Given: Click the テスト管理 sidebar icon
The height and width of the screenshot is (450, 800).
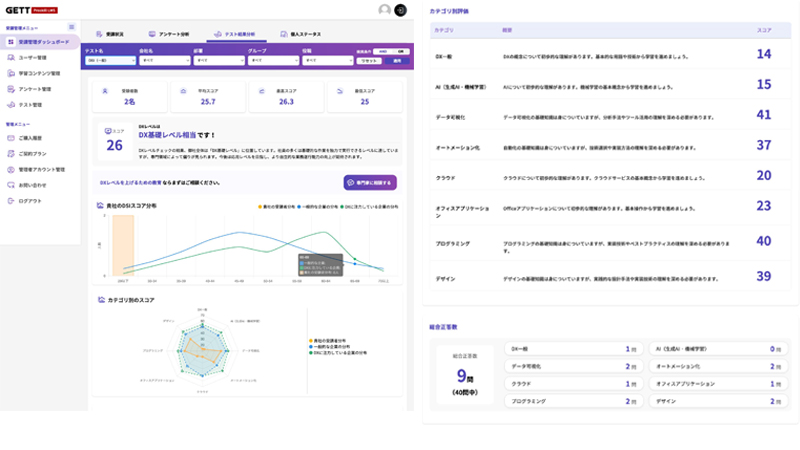Looking at the screenshot, I should pyautogui.click(x=10, y=104).
